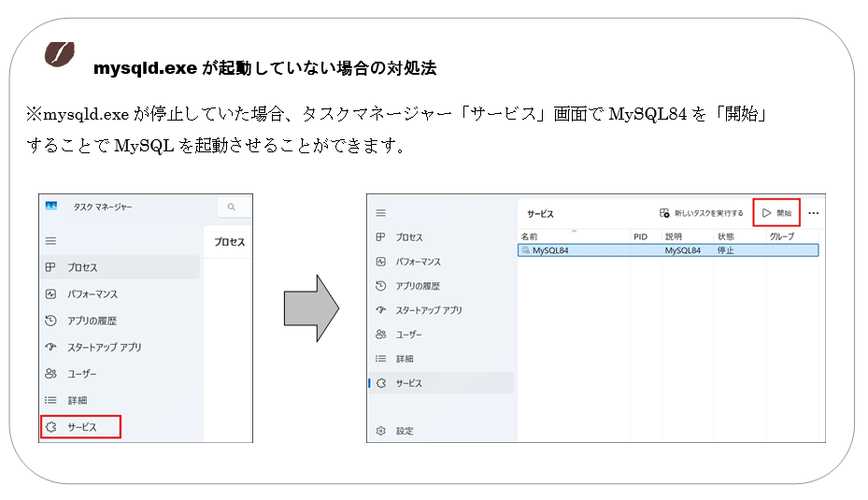The width and height of the screenshot is (868, 500).
Task: Expand the hamburger menu in right Task Manager
Action: 380,213
